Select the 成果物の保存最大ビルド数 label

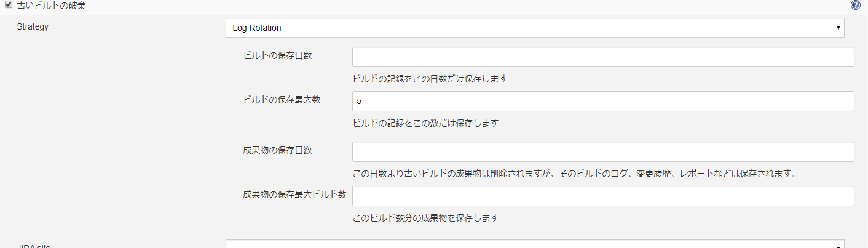pyautogui.click(x=294, y=194)
